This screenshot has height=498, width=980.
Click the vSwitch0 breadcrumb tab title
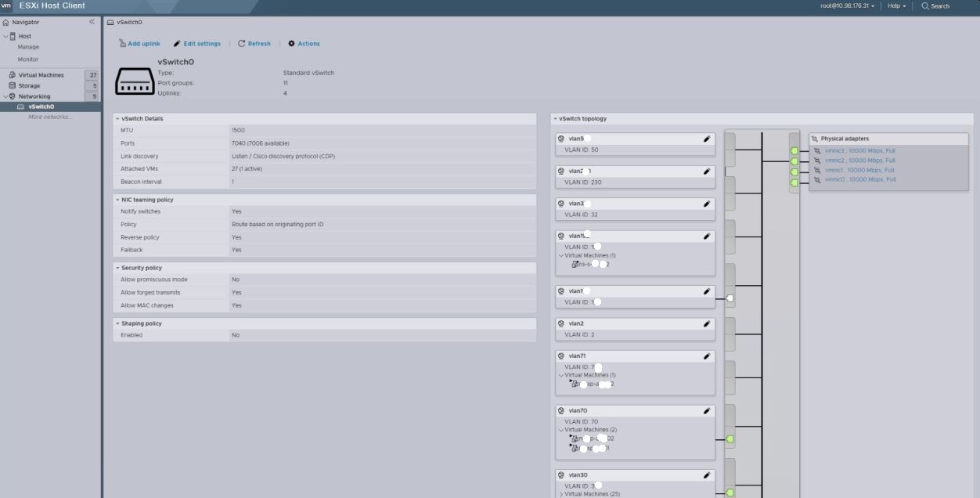click(128, 22)
